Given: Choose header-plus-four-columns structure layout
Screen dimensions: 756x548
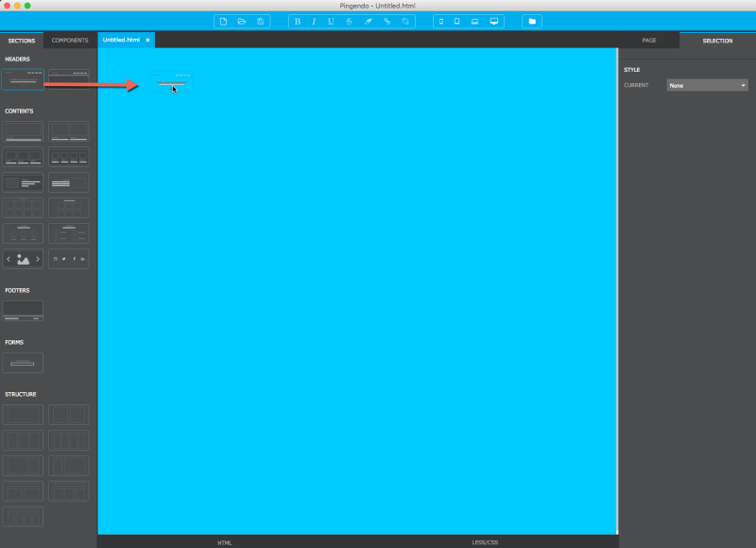Looking at the screenshot, I should (x=23, y=517).
